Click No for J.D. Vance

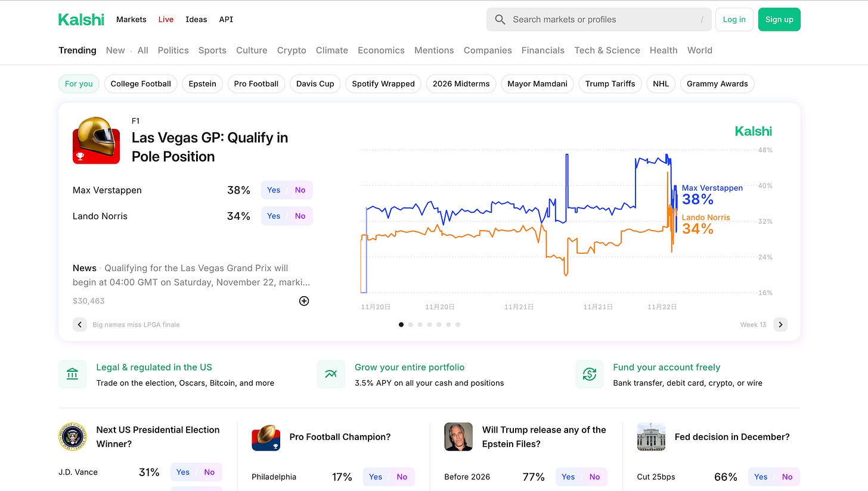click(x=209, y=472)
